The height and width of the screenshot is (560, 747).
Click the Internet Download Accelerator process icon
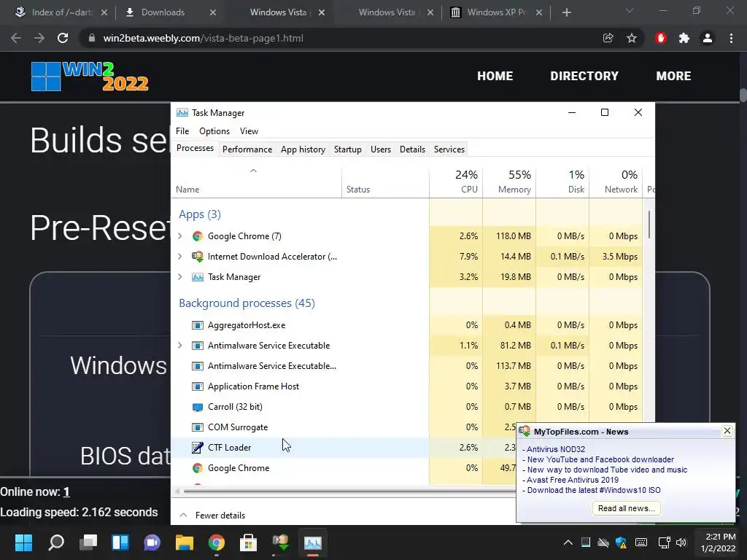coord(197,257)
